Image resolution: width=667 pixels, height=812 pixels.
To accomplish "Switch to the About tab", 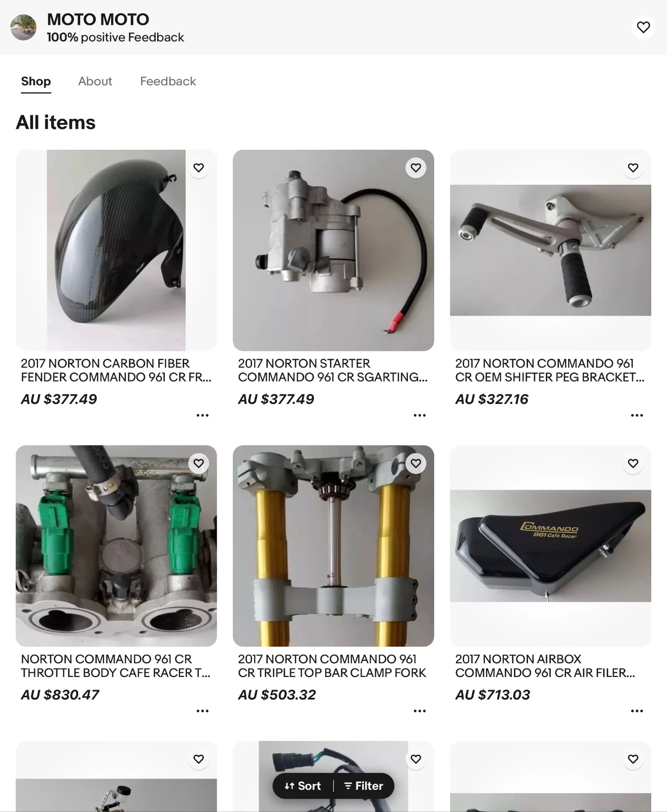I will pyautogui.click(x=95, y=81).
